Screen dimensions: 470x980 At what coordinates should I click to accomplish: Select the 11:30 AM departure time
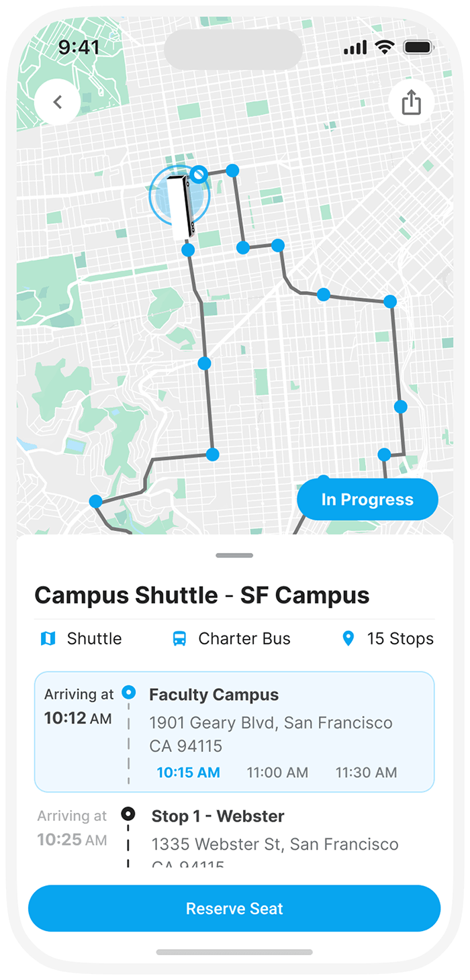[x=366, y=773]
